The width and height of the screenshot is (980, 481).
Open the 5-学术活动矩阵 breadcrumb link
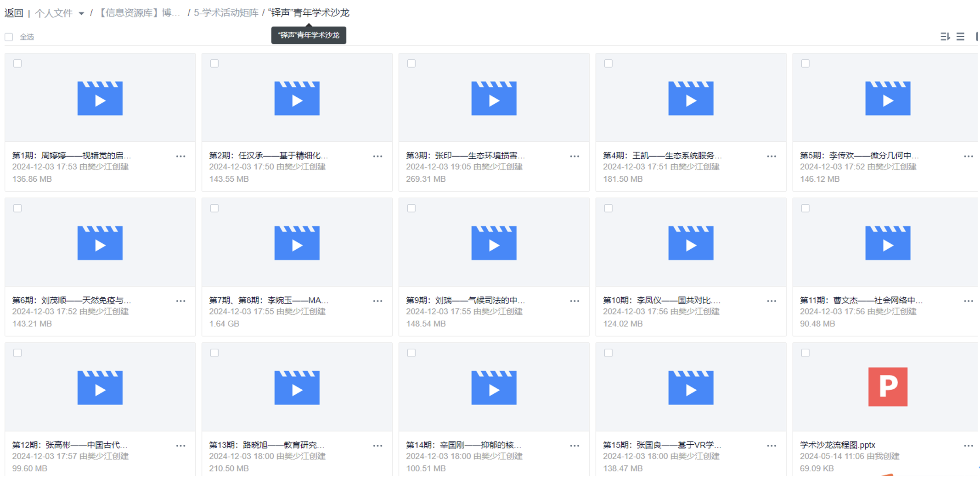226,13
